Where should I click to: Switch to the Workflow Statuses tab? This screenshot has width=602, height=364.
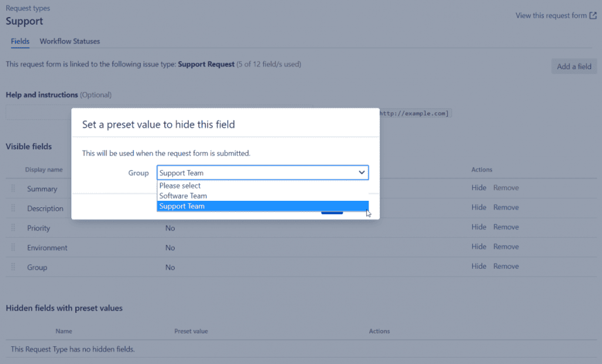point(69,42)
